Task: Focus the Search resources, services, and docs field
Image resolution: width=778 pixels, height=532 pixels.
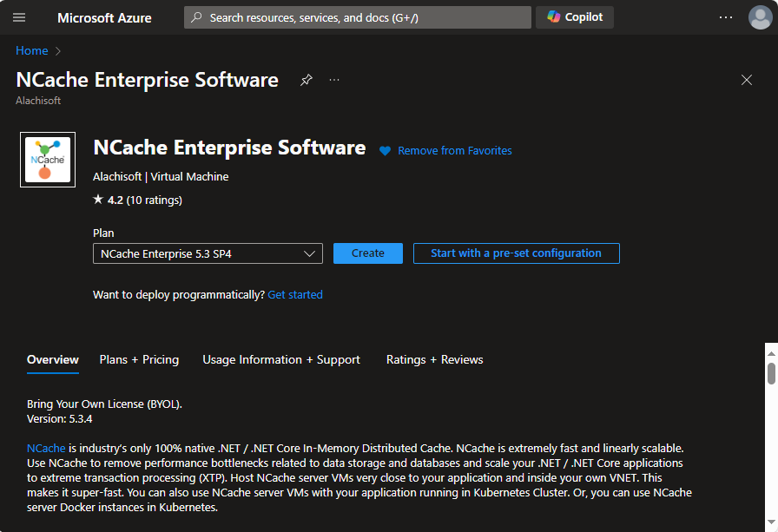Action: [357, 17]
